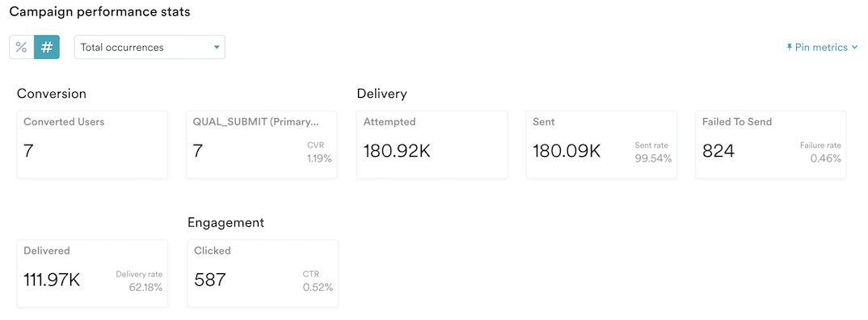The image size is (868, 320).
Task: Select the Converted Users metric card
Action: click(92, 145)
